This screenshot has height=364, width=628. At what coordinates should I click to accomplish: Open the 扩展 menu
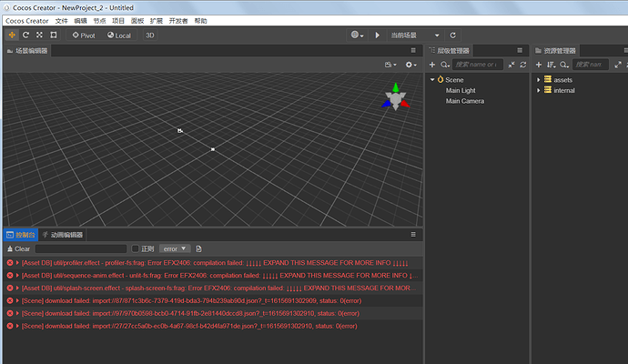point(157,21)
